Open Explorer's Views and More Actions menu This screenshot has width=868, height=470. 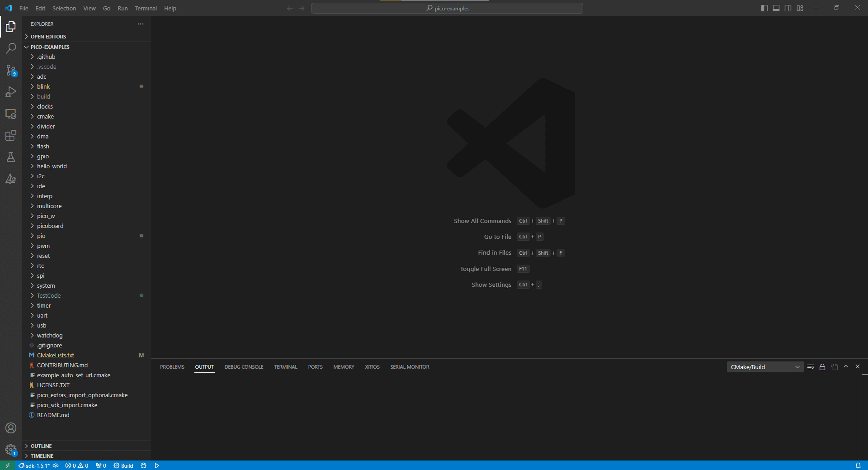141,24
